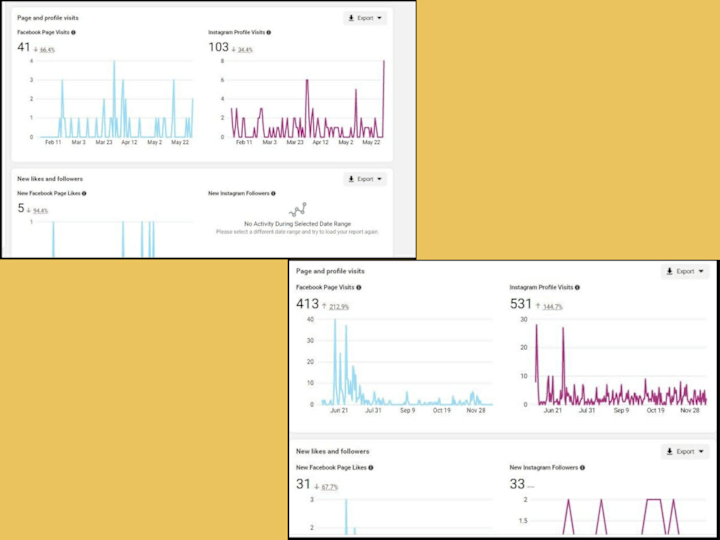
Task: Click info icon beside New Instagram Followers no-activity panel
Action: (273, 194)
